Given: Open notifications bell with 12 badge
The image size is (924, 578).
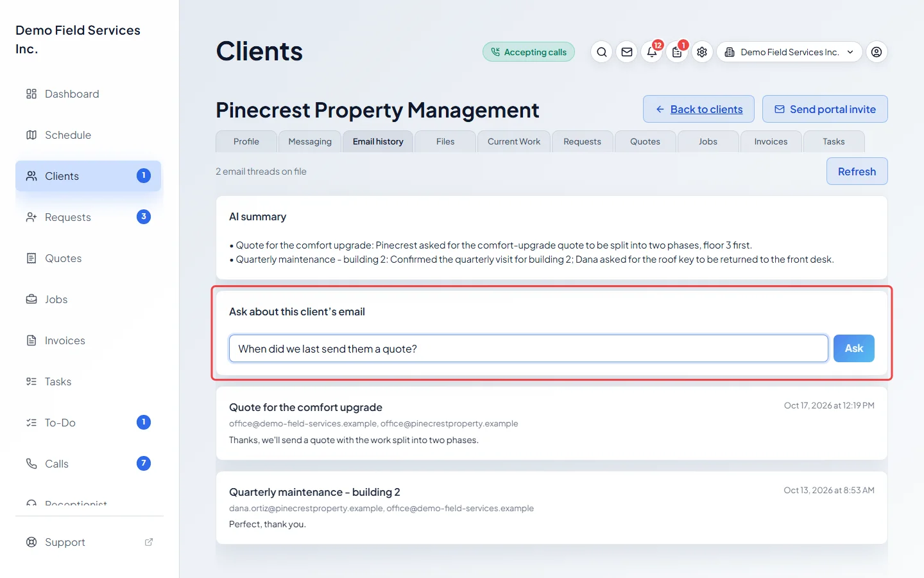Looking at the screenshot, I should point(652,52).
